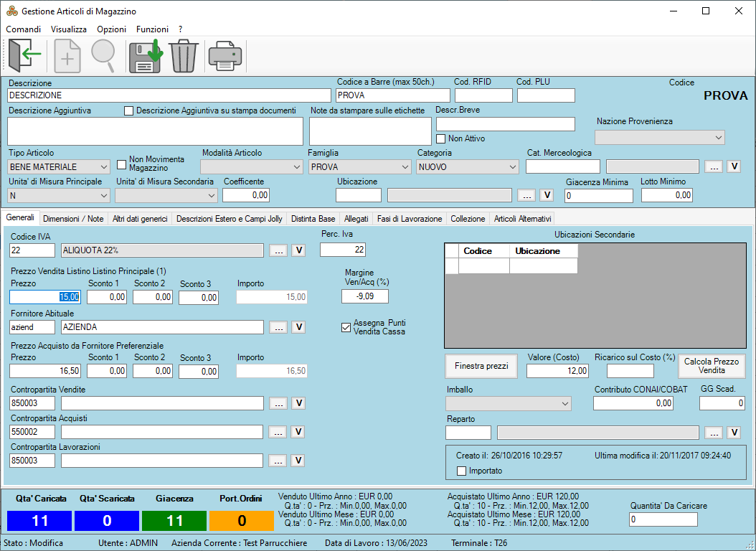Uncheck Assegna Punti Vendita Cassa
756x551 pixels.
(x=346, y=327)
